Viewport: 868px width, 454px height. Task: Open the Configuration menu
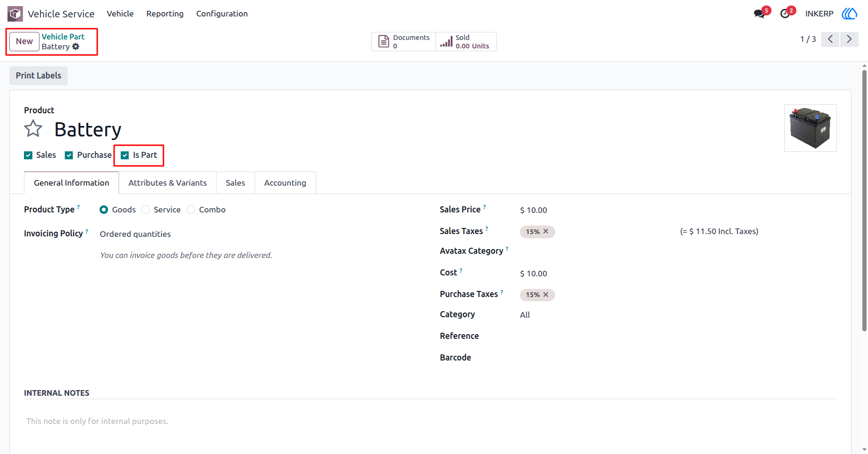click(222, 14)
